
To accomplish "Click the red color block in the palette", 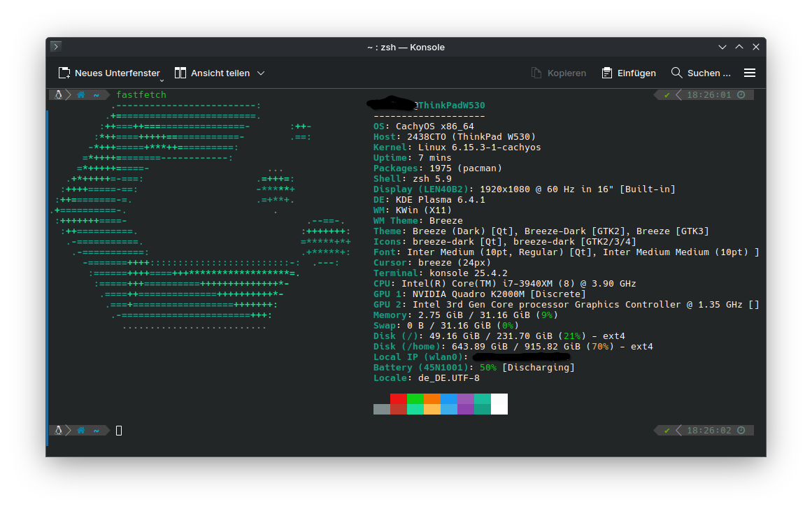I will 398,398.
